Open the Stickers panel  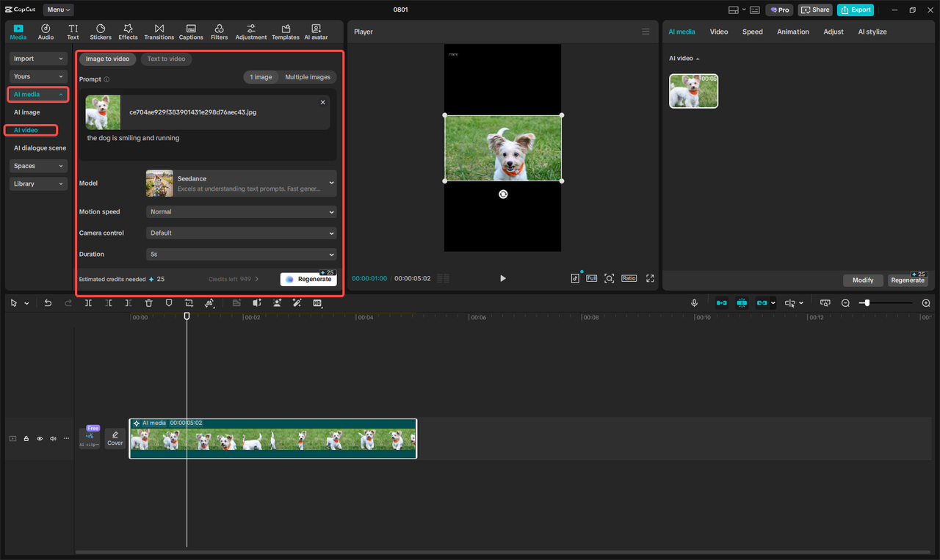click(100, 32)
